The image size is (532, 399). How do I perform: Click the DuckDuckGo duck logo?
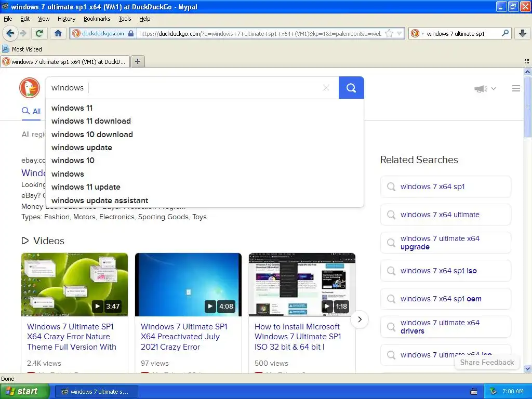pyautogui.click(x=30, y=87)
